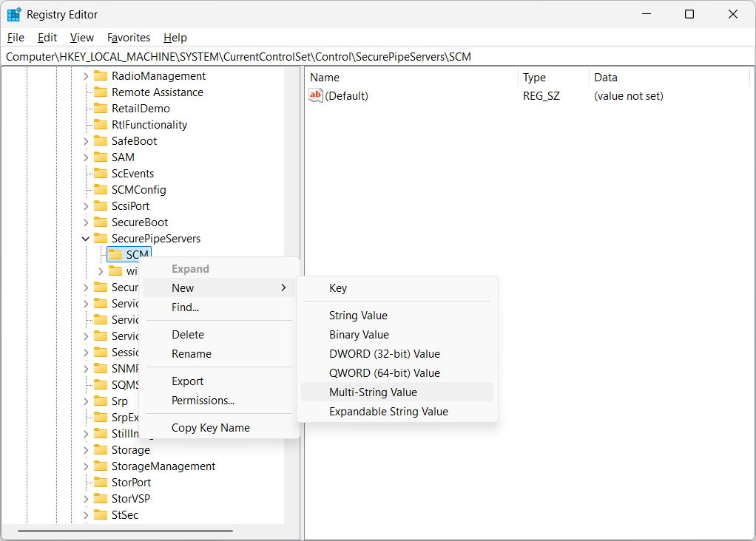Click the SAM folder icon

coord(101,157)
